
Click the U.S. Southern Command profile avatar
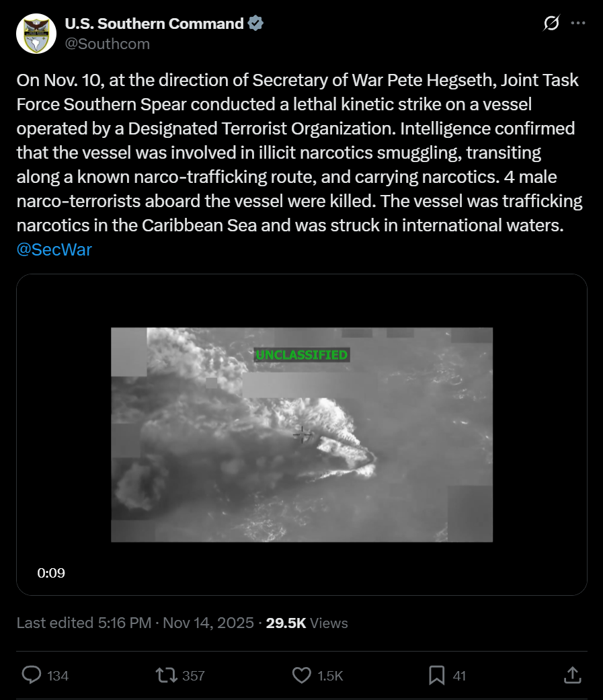pyautogui.click(x=36, y=34)
